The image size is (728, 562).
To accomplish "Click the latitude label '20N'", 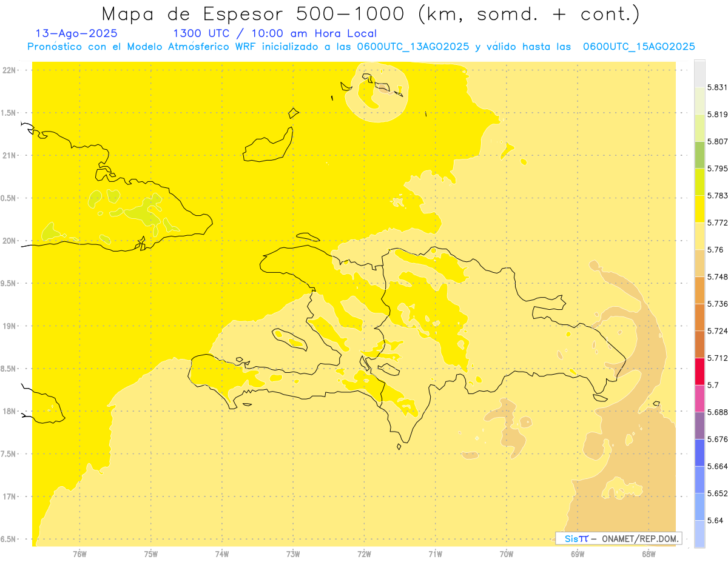I will (x=9, y=241).
